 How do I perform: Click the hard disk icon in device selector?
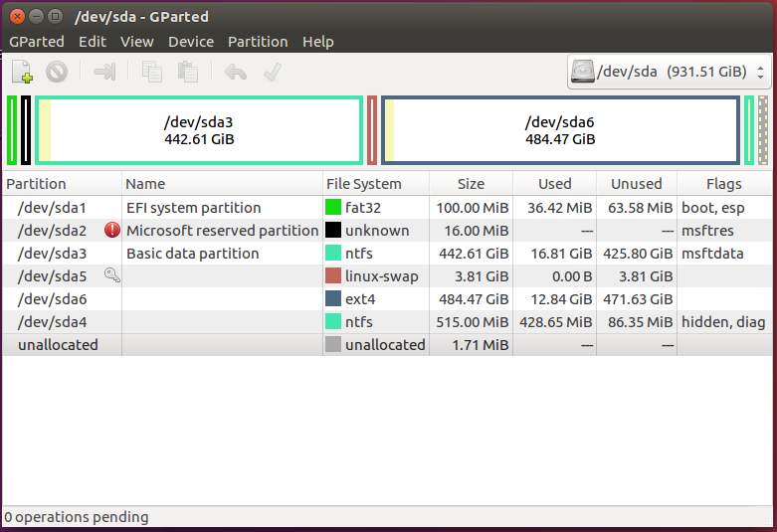pyautogui.click(x=583, y=72)
